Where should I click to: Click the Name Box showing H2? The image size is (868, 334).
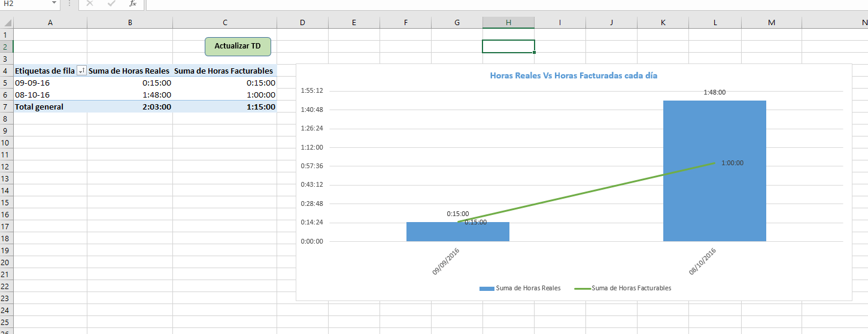click(24, 4)
